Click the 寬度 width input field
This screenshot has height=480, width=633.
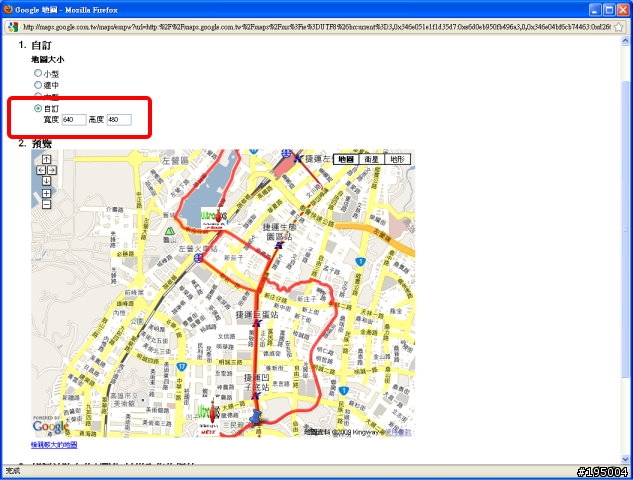point(74,119)
